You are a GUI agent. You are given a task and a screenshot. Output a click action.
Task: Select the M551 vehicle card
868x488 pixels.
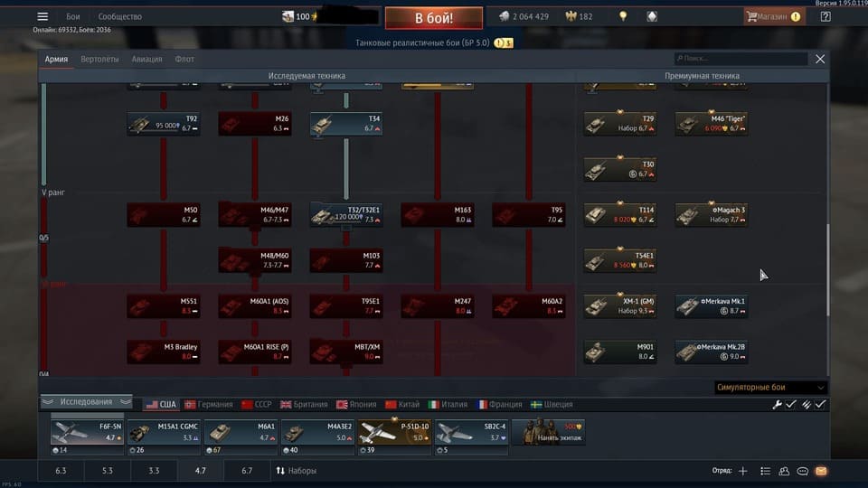coord(164,306)
